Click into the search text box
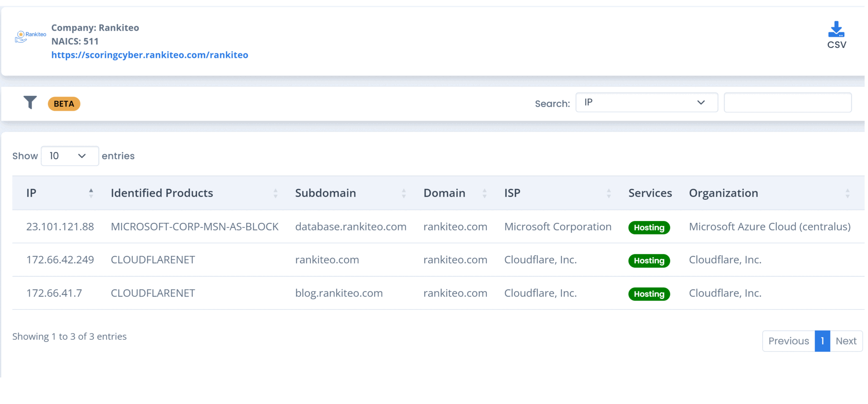Screen dimensions: 868x404 click(x=787, y=103)
